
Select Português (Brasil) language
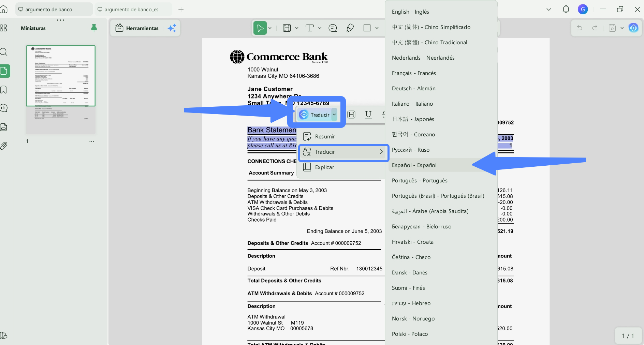point(441,196)
